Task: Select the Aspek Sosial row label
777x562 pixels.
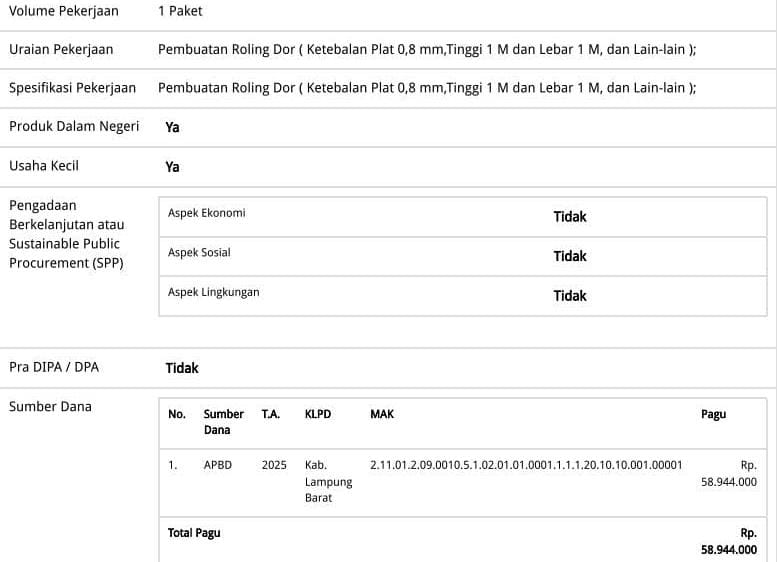Action: coord(199,253)
